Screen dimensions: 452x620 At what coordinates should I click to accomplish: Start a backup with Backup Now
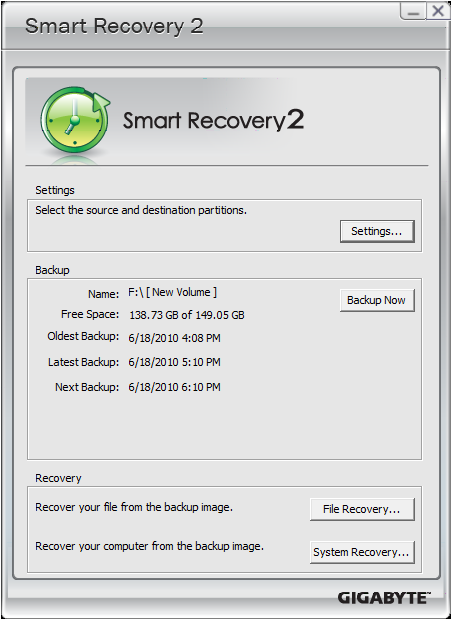(x=377, y=301)
